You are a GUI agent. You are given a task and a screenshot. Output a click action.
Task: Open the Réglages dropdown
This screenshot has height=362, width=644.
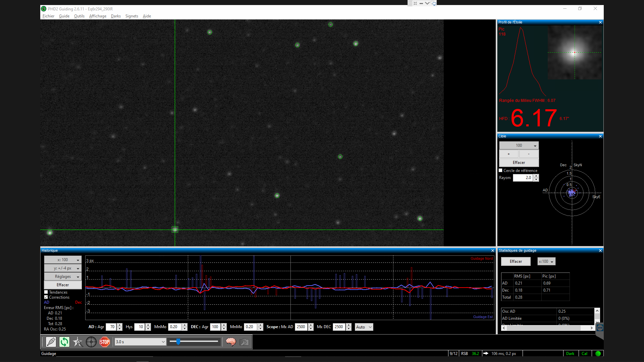[x=63, y=277]
